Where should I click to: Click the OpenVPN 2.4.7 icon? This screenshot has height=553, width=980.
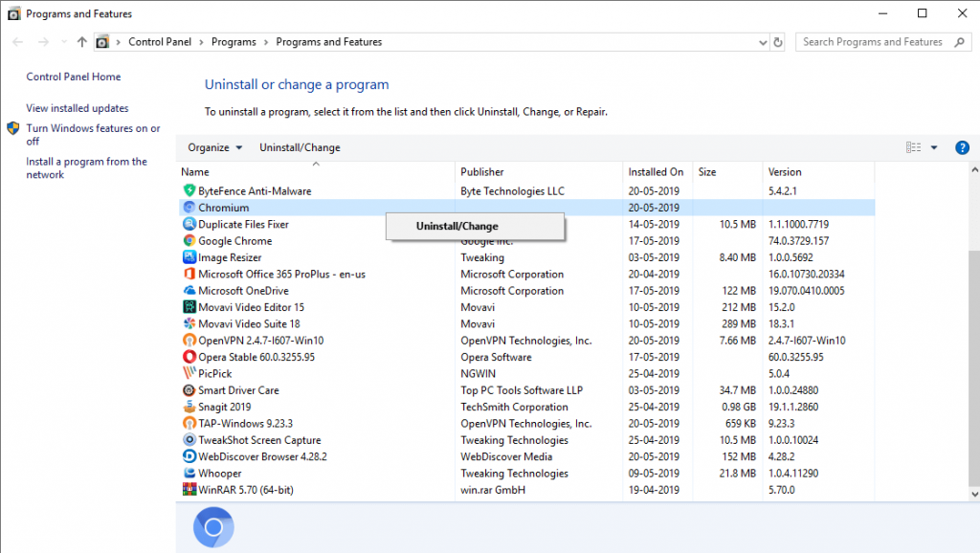point(189,340)
